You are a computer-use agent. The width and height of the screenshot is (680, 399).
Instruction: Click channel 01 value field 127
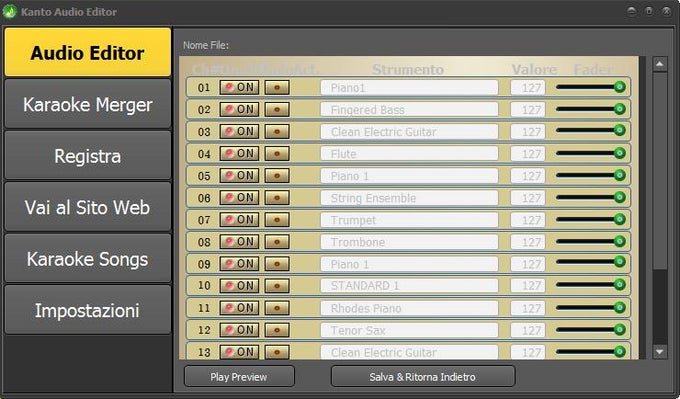pyautogui.click(x=528, y=88)
